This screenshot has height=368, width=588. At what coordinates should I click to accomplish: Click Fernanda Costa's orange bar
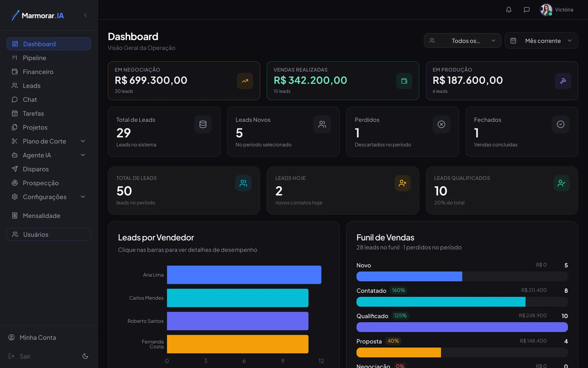pyautogui.click(x=237, y=344)
